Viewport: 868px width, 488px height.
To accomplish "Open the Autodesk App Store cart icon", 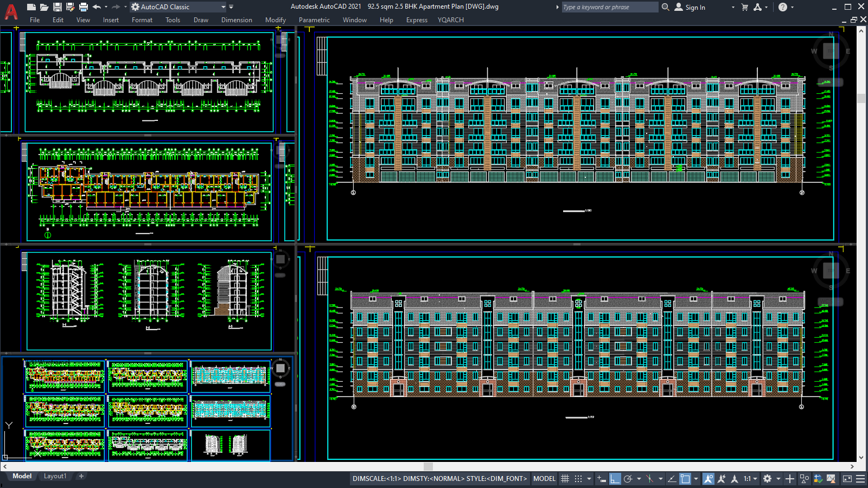I will coord(744,7).
